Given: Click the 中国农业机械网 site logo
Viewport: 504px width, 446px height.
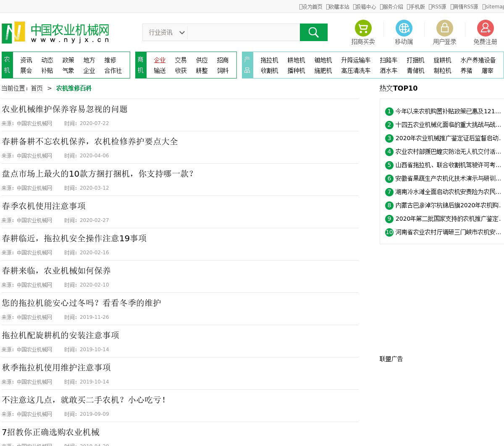Looking at the screenshot, I should click(56, 32).
